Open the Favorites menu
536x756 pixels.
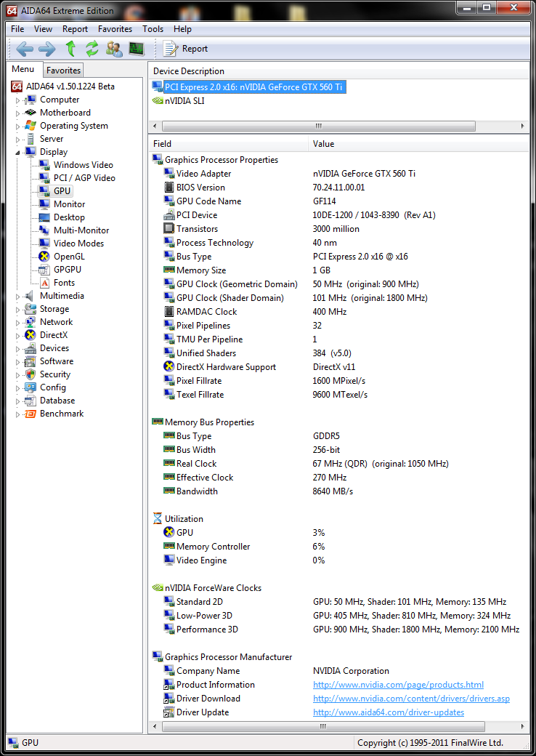(x=115, y=29)
